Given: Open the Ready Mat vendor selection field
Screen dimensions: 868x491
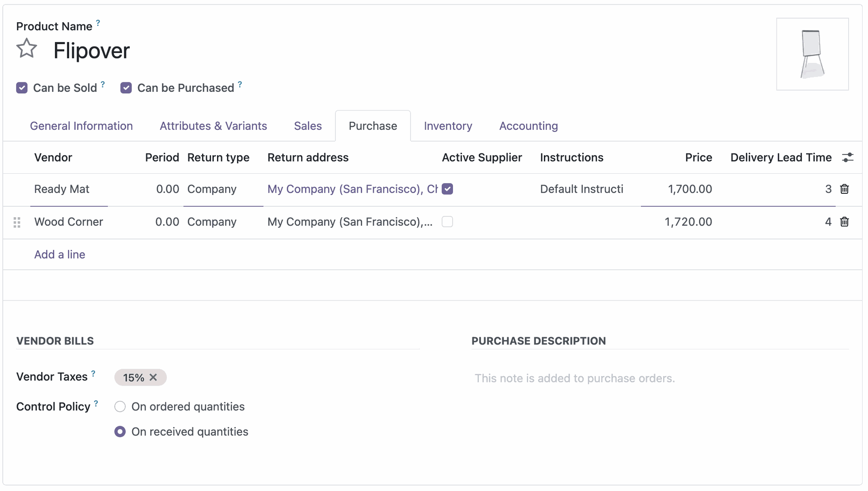Looking at the screenshot, I should coord(69,189).
